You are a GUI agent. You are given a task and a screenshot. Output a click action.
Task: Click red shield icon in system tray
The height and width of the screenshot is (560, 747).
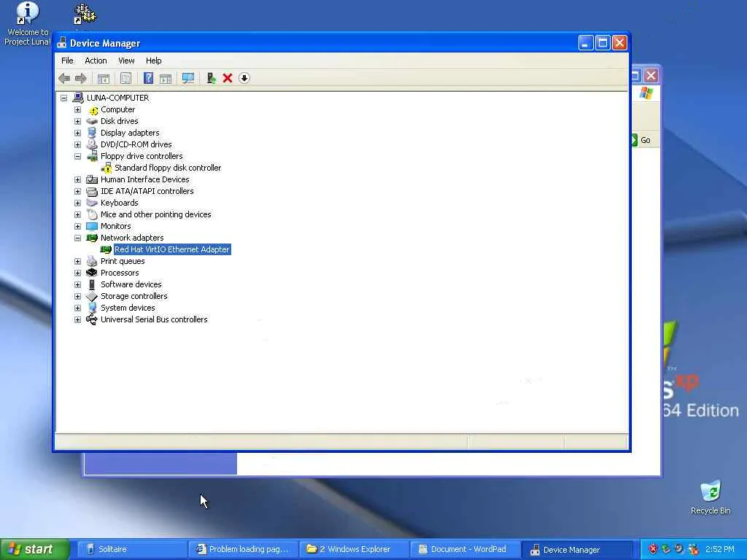pos(653,549)
